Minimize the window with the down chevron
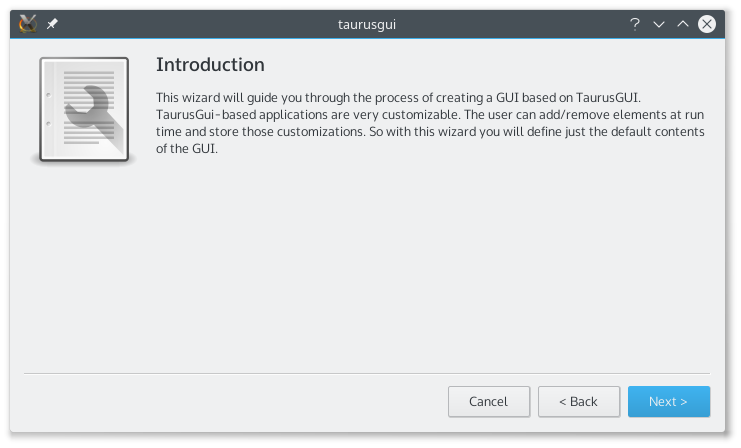 659,24
